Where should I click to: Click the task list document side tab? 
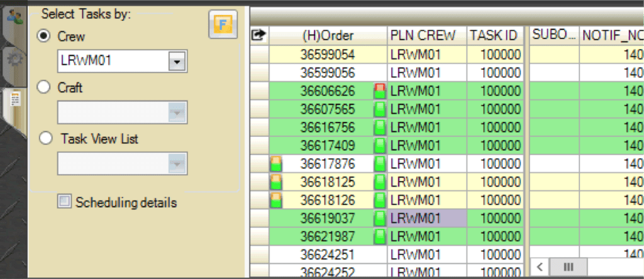coord(14,101)
